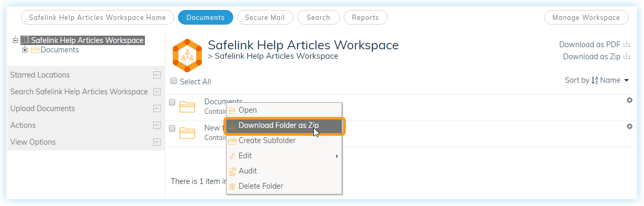Click the download icon beside Download Folder as Zip
The height and width of the screenshot is (206, 644).
pyautogui.click(x=232, y=126)
